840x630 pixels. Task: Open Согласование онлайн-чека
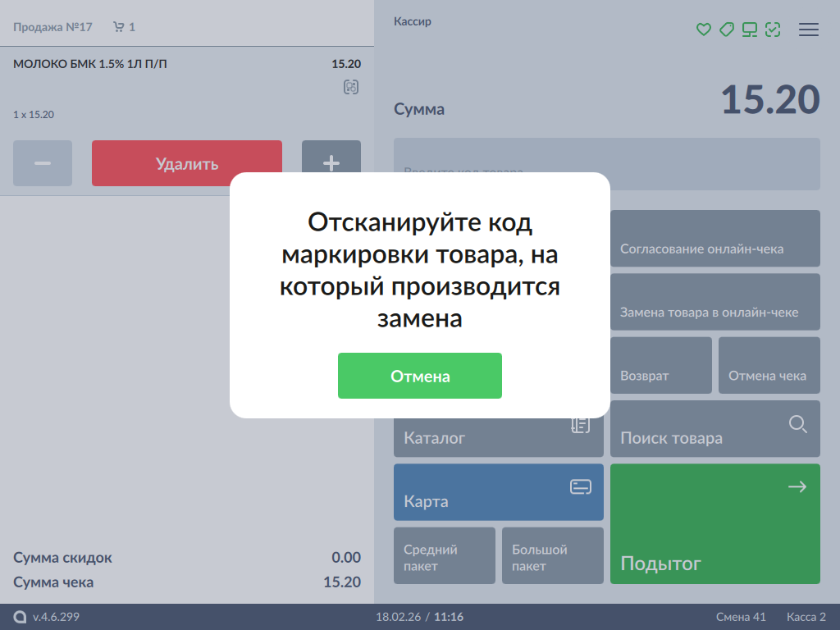[714, 238]
